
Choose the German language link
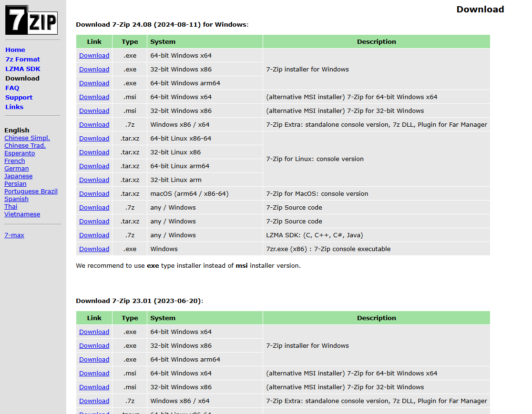tap(17, 169)
